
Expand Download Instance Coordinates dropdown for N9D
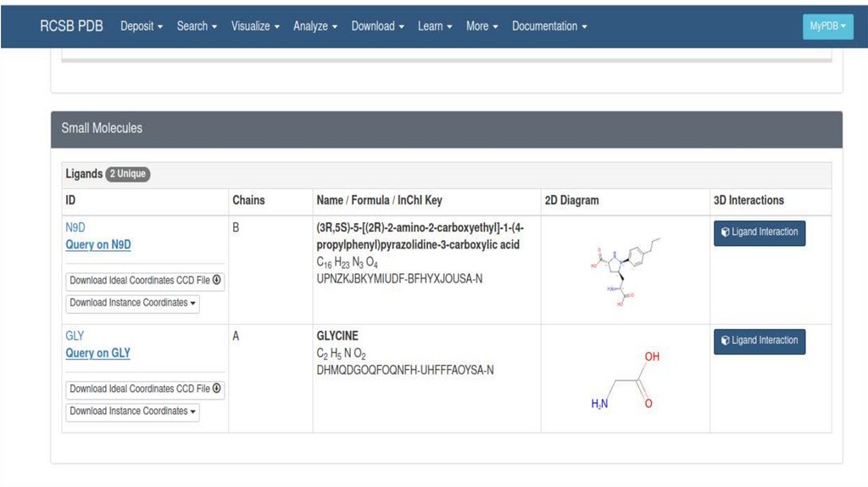132,303
